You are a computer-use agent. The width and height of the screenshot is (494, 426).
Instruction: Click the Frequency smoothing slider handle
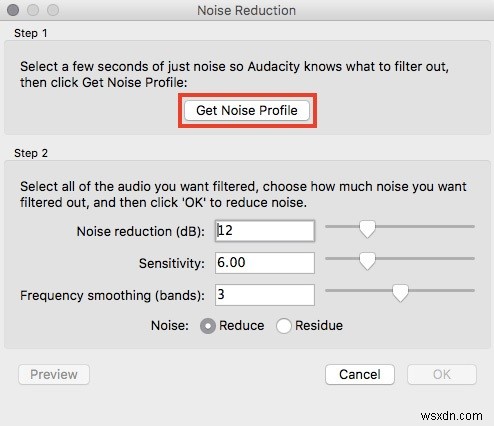(x=400, y=293)
